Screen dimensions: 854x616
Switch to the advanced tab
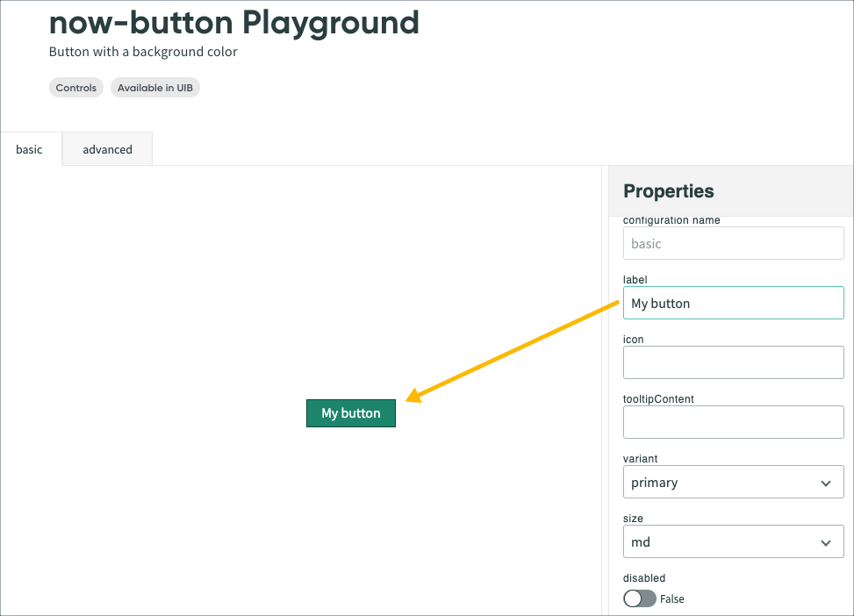pos(106,149)
